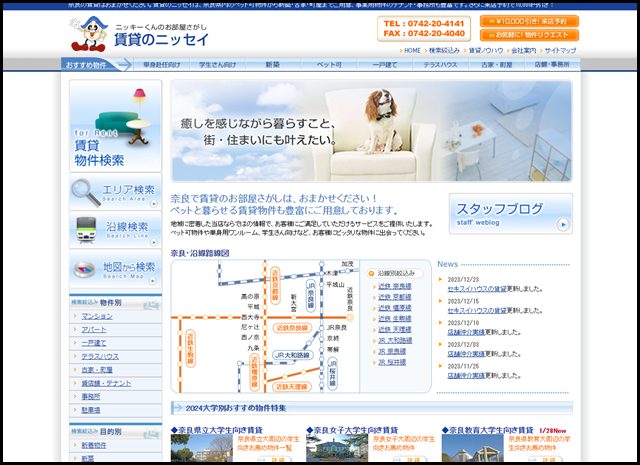Open サイトマップ in top navigation

[560, 51]
